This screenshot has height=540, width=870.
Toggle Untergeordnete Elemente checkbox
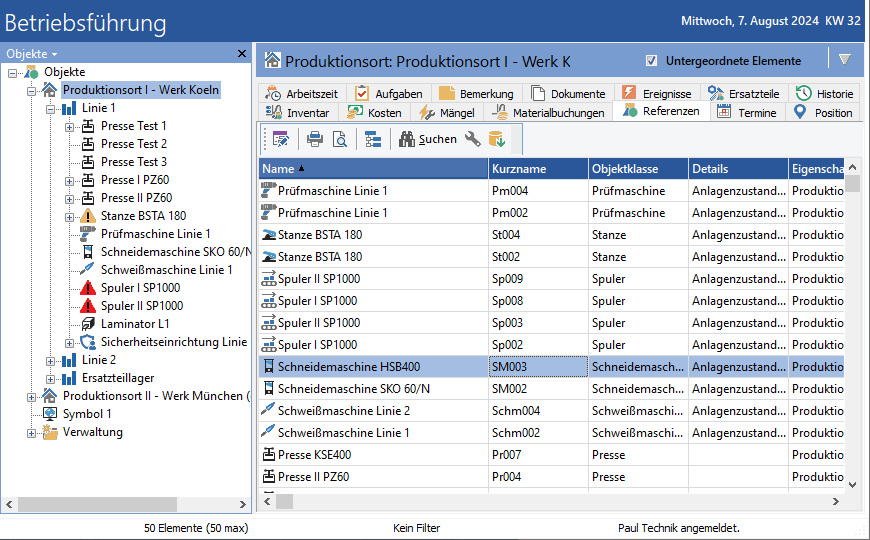651,60
